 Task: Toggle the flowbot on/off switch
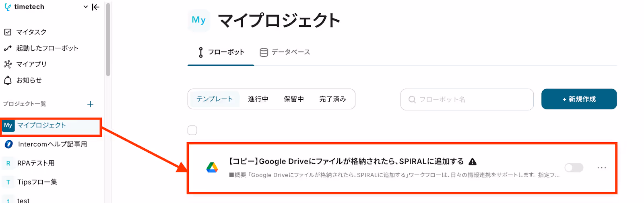click(x=574, y=168)
